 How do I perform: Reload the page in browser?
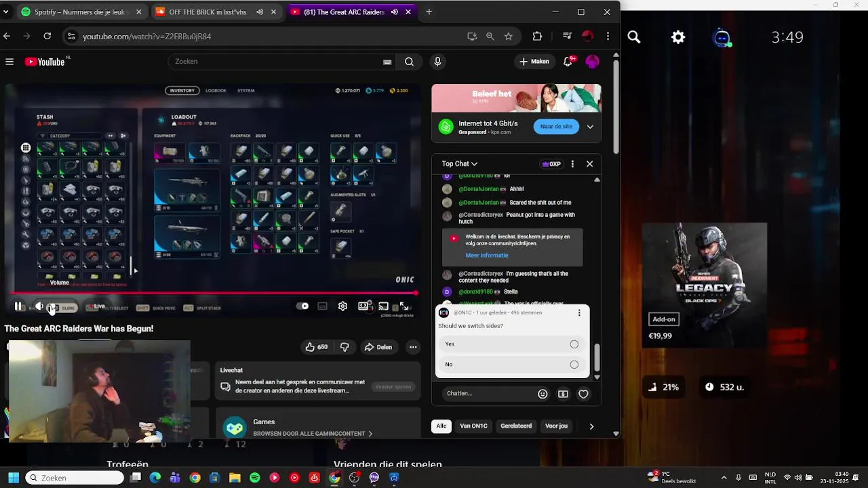coord(47,37)
